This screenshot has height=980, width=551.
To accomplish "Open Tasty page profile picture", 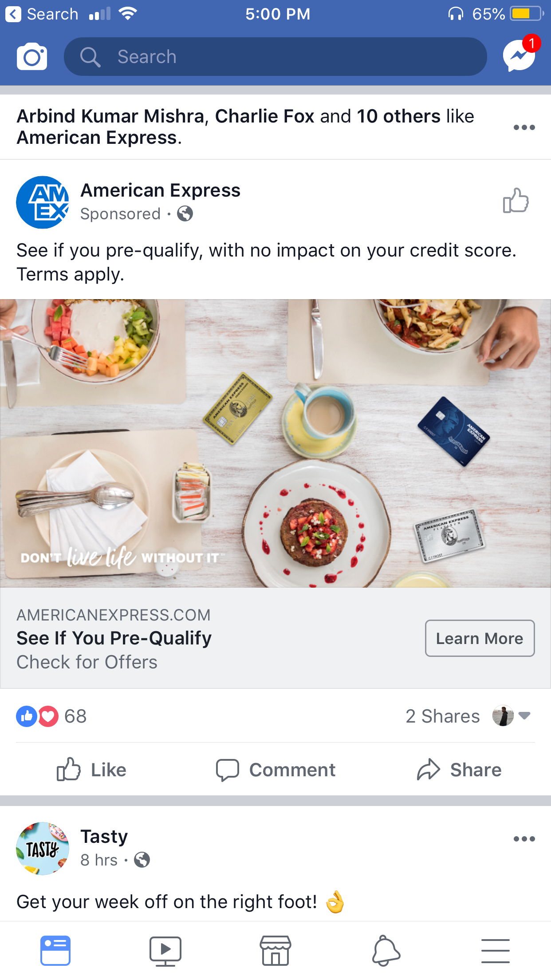I will tap(43, 849).
